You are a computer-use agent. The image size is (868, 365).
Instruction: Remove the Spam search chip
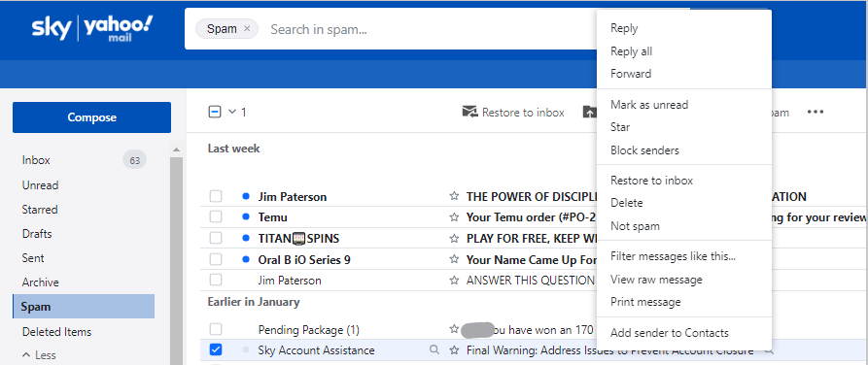pyautogui.click(x=247, y=29)
